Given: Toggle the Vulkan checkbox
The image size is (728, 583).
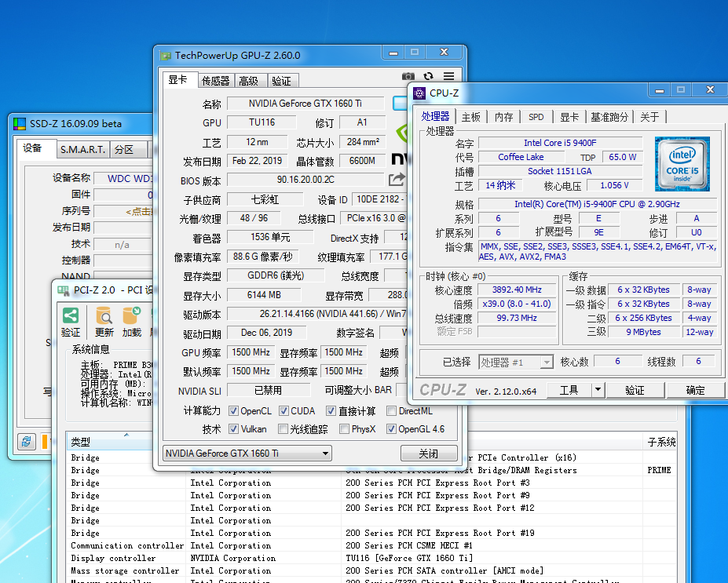Looking at the screenshot, I should (233, 429).
